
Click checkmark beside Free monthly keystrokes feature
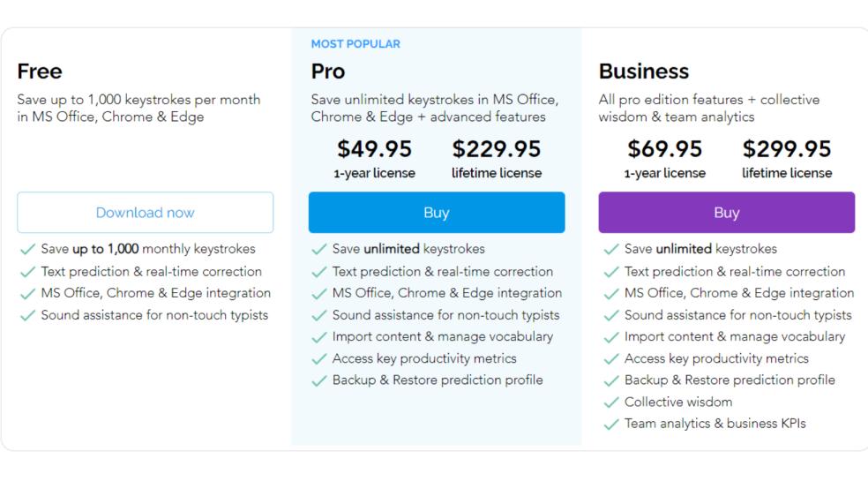click(x=27, y=250)
